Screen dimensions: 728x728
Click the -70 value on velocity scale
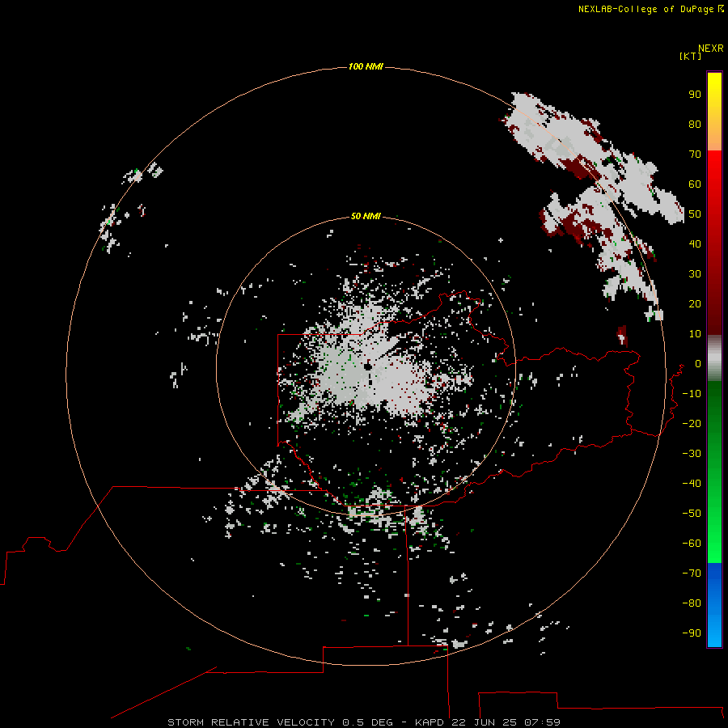click(x=692, y=574)
